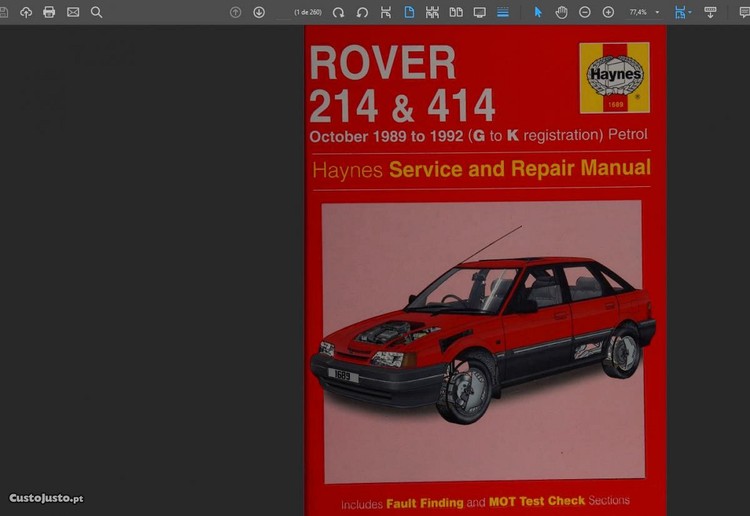Send file by email envelope icon
Screen dimensions: 750x516
click(x=73, y=12)
